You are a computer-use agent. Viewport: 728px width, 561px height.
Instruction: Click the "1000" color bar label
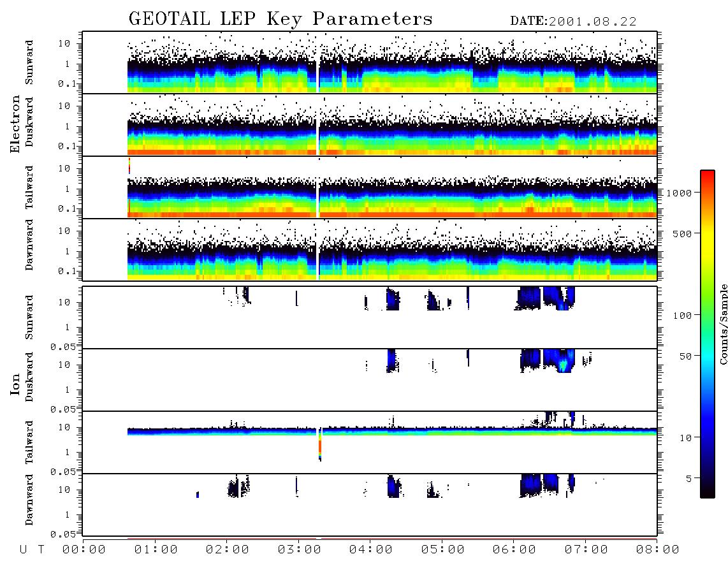pyautogui.click(x=680, y=193)
